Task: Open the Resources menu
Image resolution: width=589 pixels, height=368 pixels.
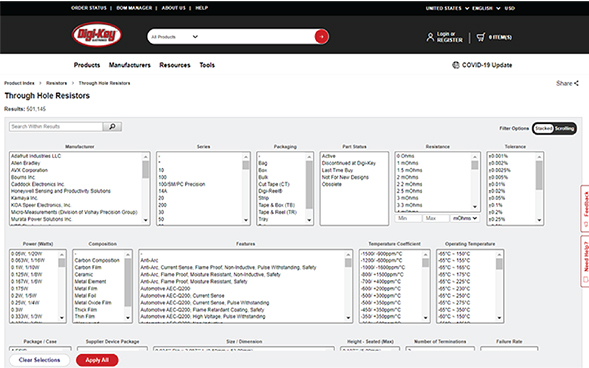Action: pos(175,65)
